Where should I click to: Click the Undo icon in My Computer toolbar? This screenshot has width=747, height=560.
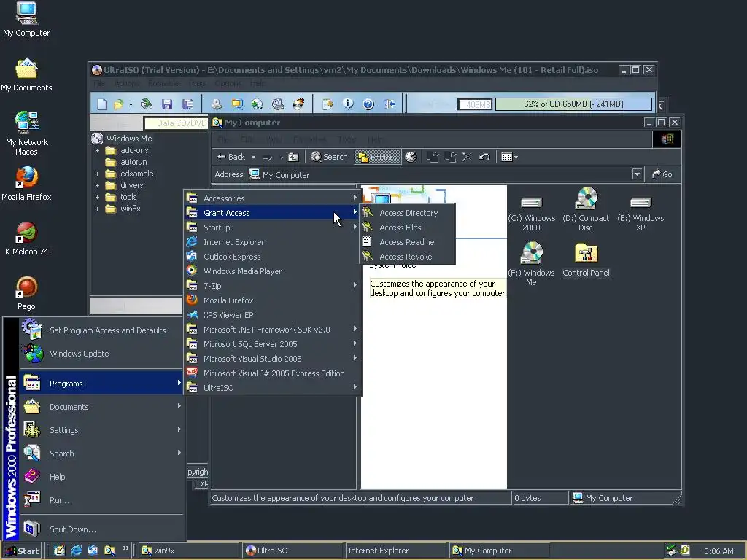[x=484, y=157]
